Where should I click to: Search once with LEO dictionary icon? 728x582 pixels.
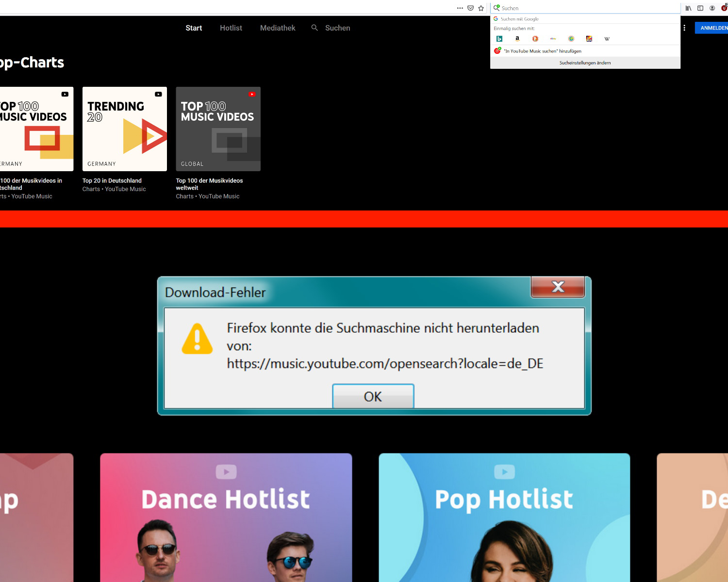589,39
